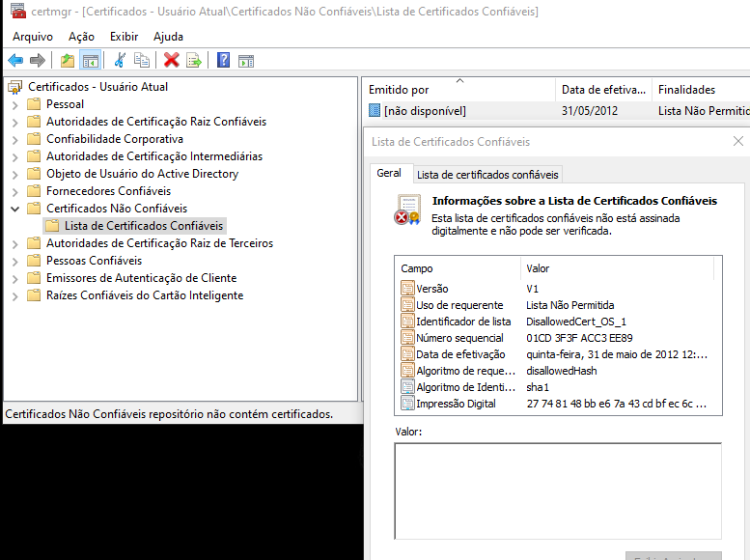Click the Certificados - Usuário Atual root icon
This screenshot has width=750, height=560.
[15, 87]
